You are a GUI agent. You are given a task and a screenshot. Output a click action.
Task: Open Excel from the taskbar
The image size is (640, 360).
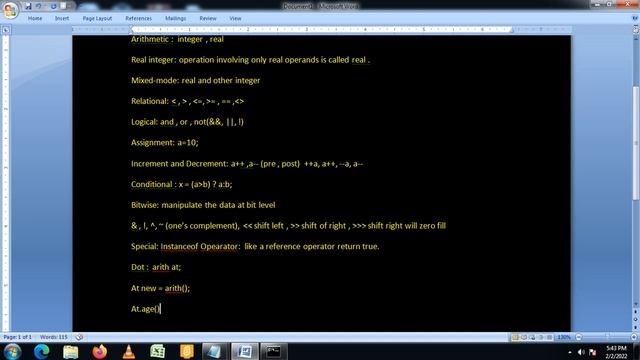tap(158, 351)
